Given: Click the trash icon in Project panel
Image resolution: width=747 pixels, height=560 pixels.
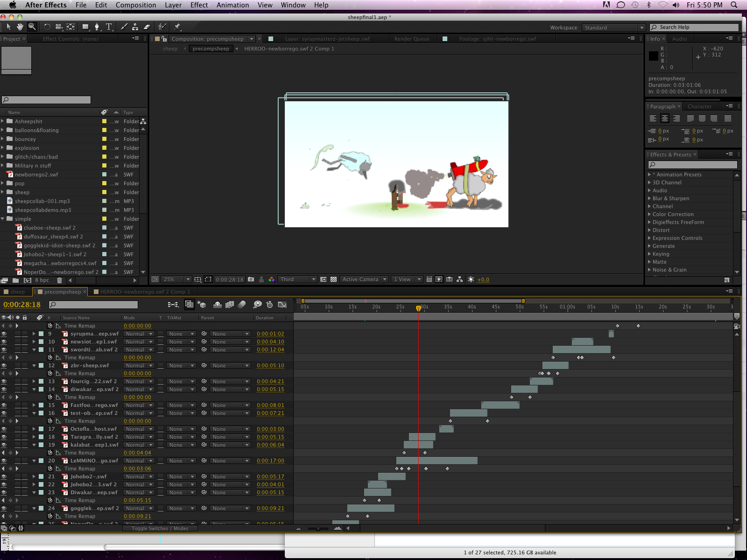Looking at the screenshot, I should pos(59,280).
